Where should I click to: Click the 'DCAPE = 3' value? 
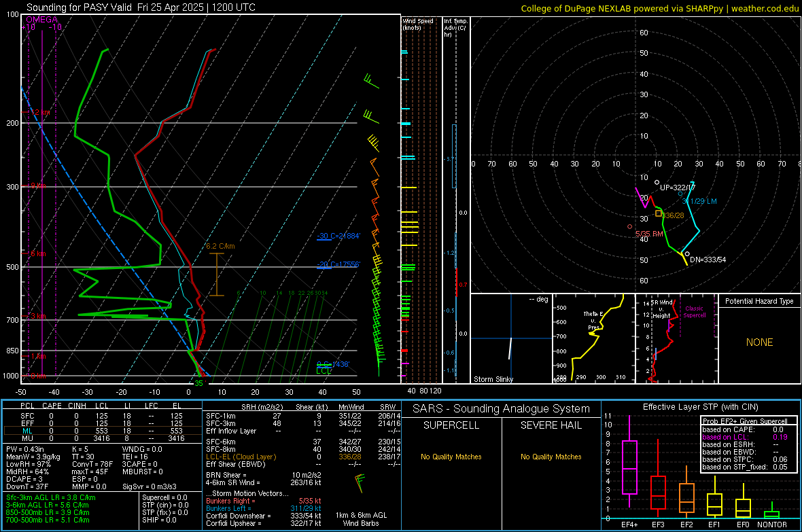pyautogui.click(x=23, y=479)
